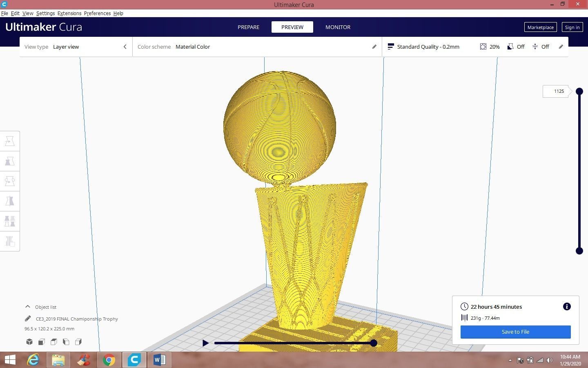The image size is (588, 368).
Task: Click the bottom layer slider handle
Action: (579, 251)
